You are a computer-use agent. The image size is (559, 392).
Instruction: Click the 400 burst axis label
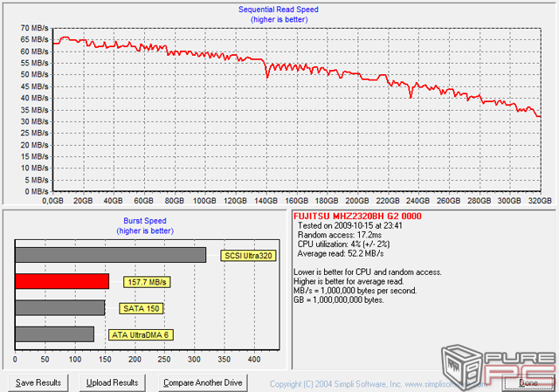[x=254, y=359]
